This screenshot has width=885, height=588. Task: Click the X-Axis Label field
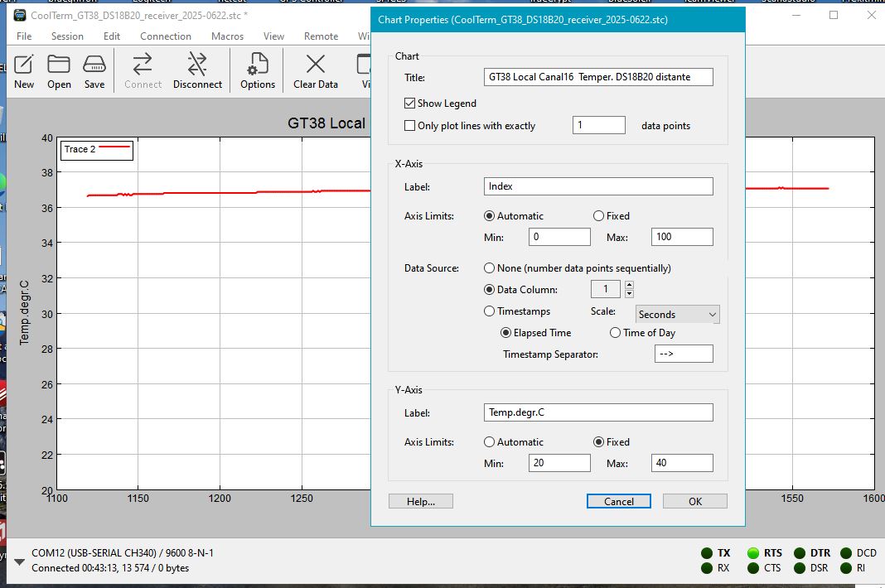598,186
